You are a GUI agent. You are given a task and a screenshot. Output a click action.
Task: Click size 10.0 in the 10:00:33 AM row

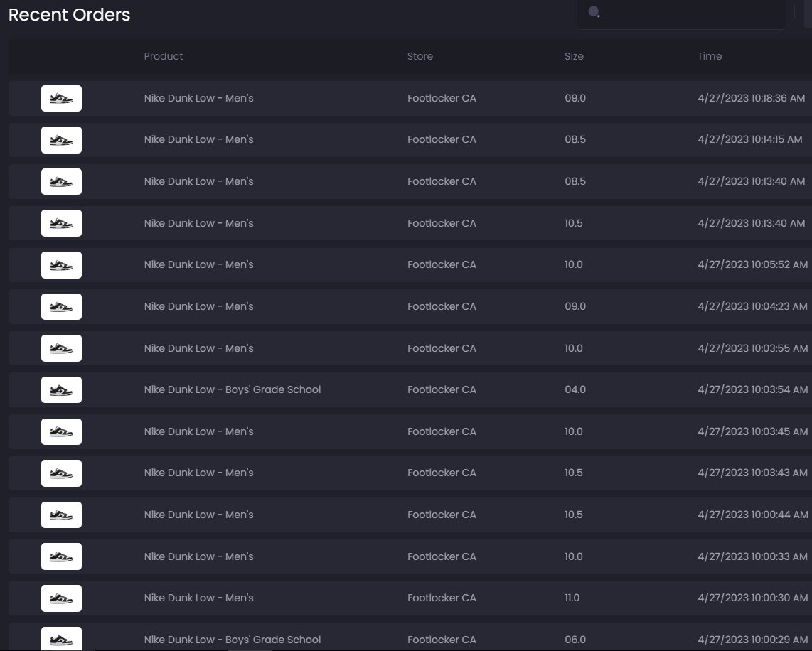click(574, 556)
